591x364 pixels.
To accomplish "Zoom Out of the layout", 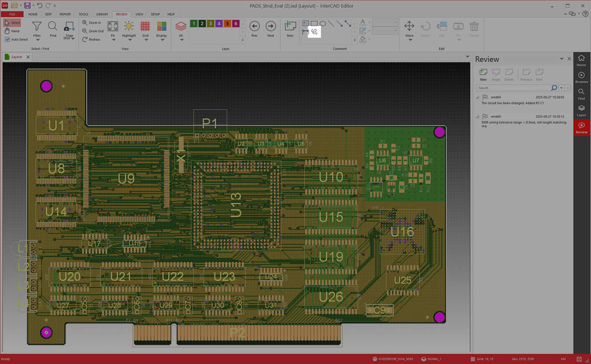I will (93, 31).
